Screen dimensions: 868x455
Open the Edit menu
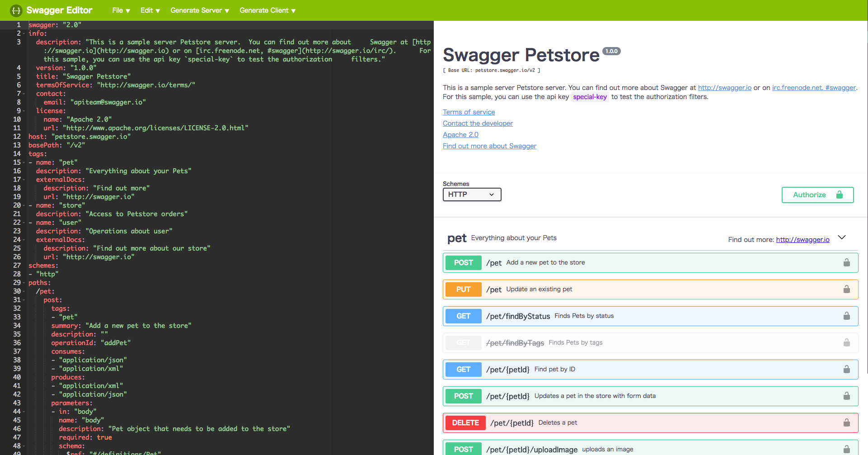click(x=150, y=10)
